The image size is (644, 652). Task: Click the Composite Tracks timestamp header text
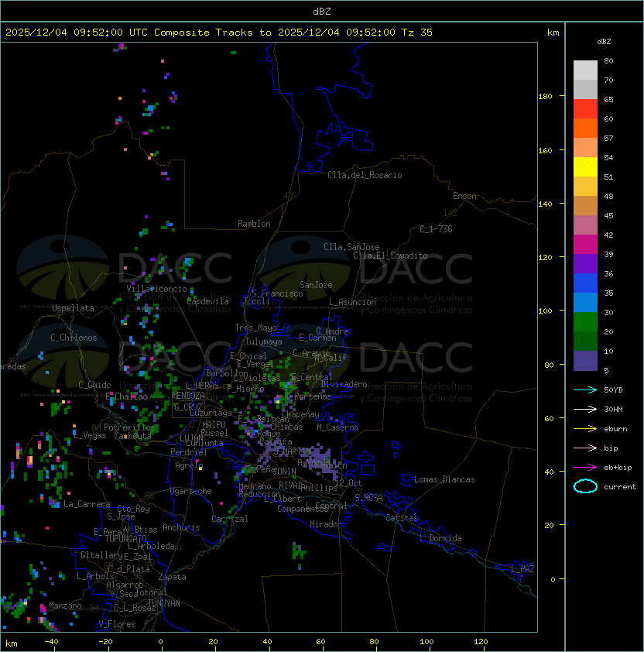tap(219, 33)
